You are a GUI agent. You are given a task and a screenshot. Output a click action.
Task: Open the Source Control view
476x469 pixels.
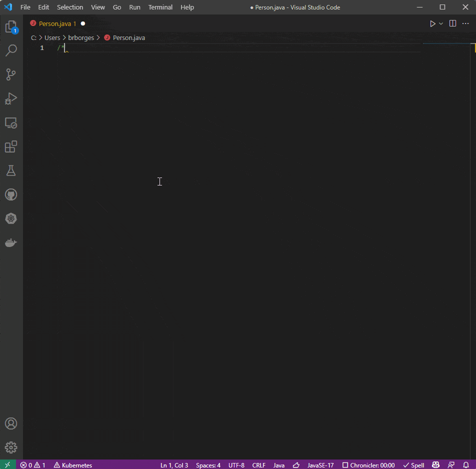pyautogui.click(x=11, y=74)
